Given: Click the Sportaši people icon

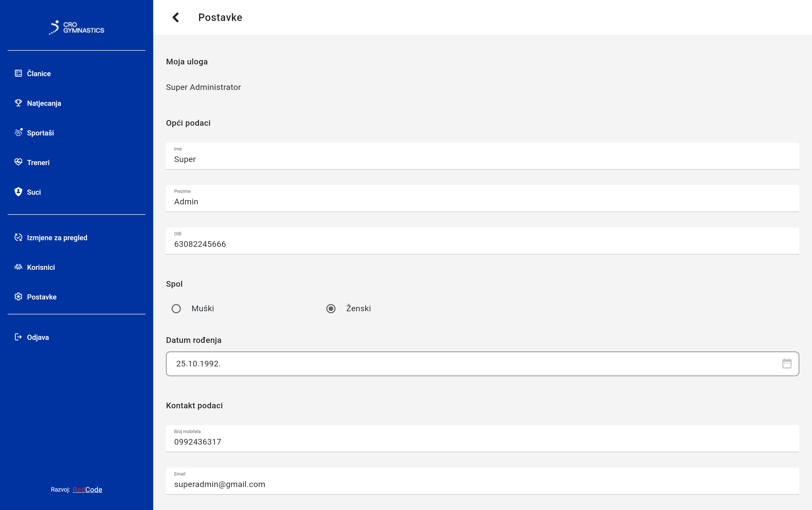Looking at the screenshot, I should coord(18,133).
